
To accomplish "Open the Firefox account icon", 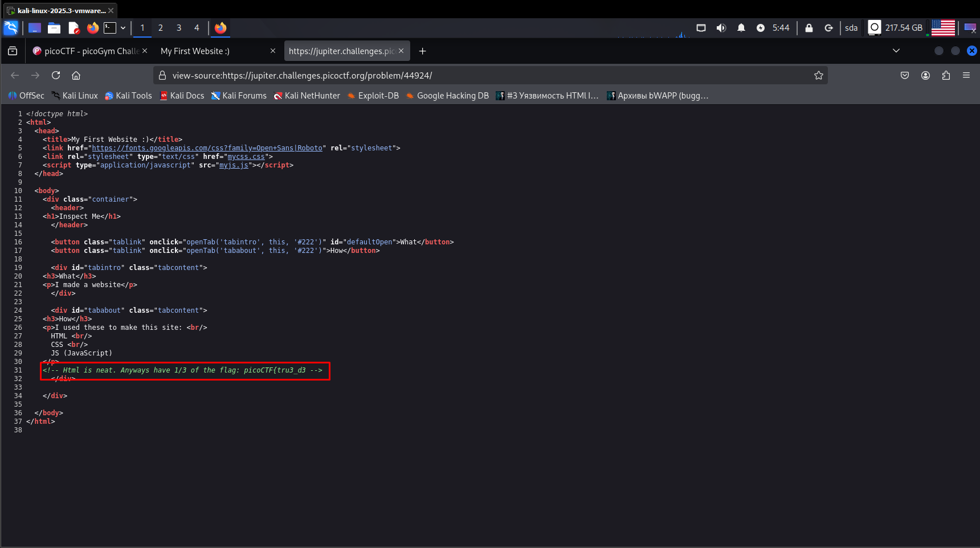I will [x=925, y=75].
